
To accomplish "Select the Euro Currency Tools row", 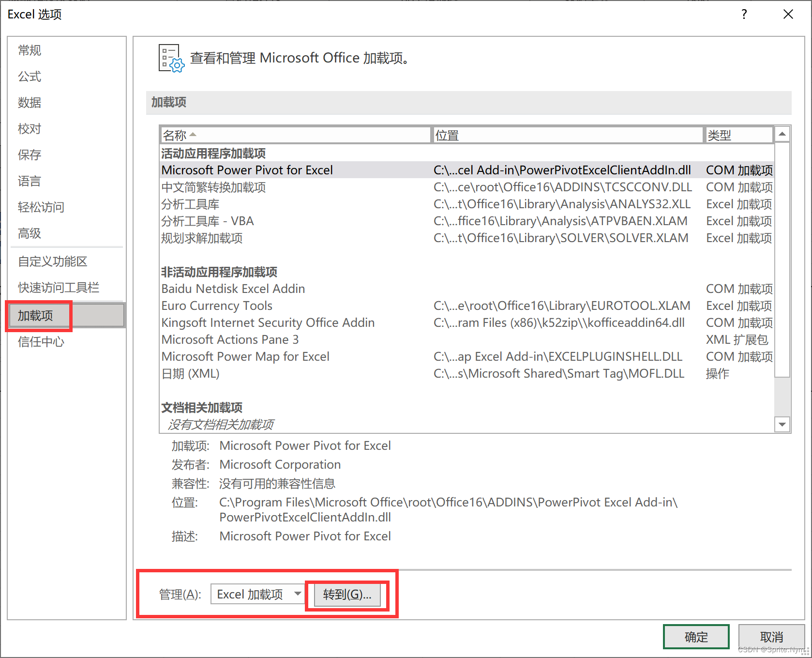I will tap(467, 306).
